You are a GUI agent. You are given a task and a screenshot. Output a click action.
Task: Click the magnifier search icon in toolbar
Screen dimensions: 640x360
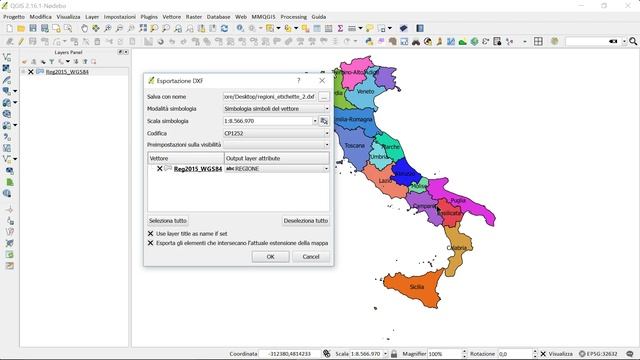point(633,41)
